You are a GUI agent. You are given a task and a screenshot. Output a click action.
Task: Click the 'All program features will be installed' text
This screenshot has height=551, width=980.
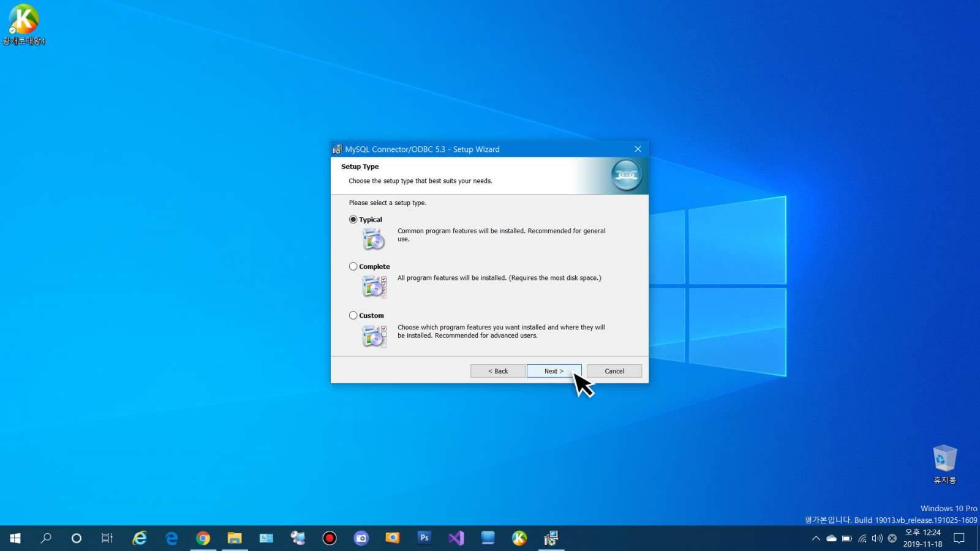(x=499, y=278)
